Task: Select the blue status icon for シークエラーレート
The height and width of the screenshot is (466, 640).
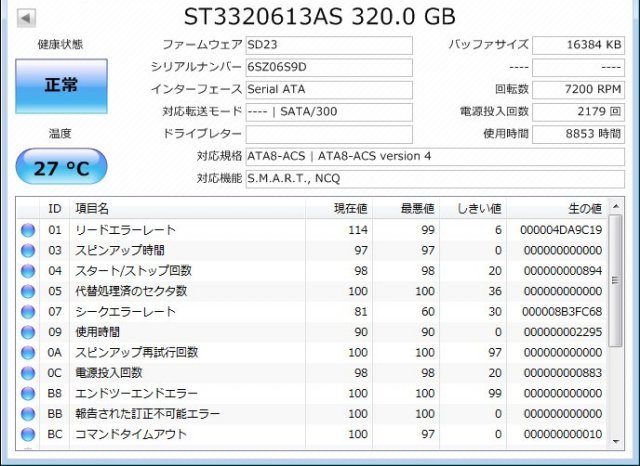Action: coord(28,312)
